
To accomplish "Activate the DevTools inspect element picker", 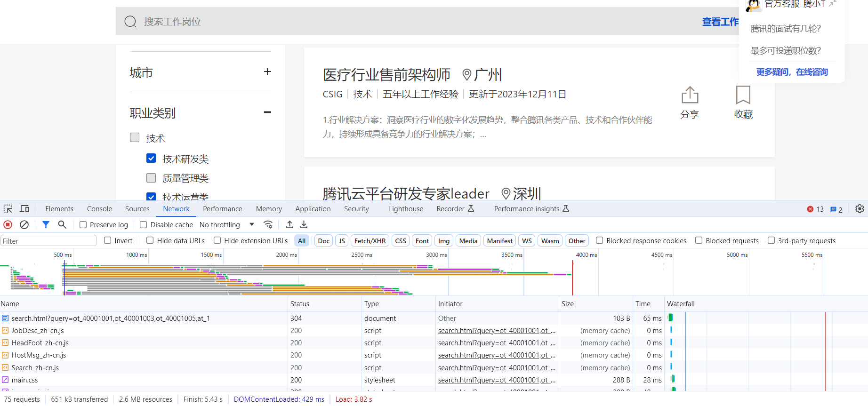I will click(x=8, y=209).
